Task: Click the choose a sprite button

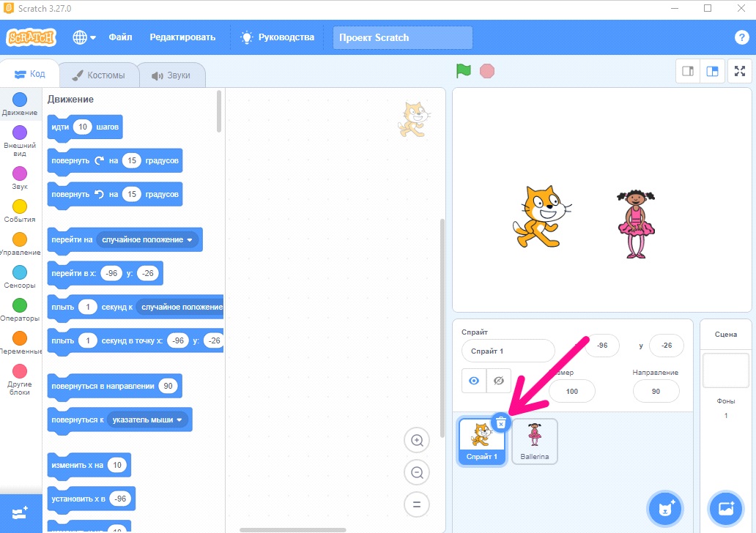Action: click(665, 508)
